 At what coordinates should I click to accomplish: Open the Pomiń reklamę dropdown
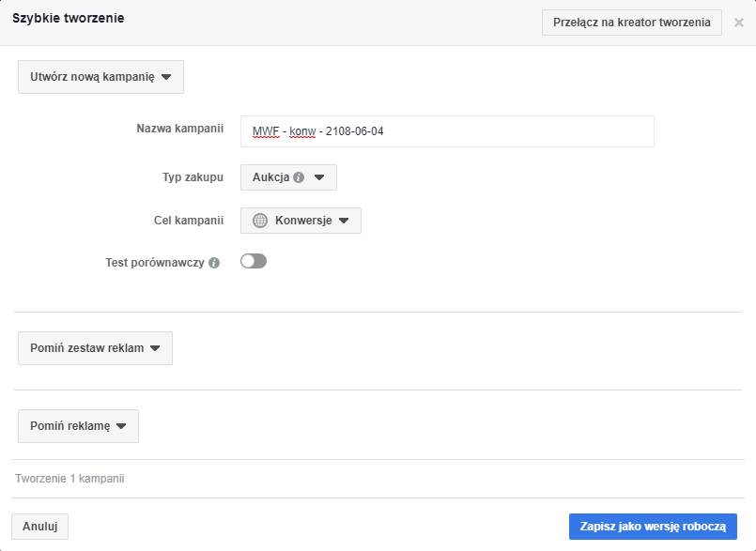(x=78, y=425)
